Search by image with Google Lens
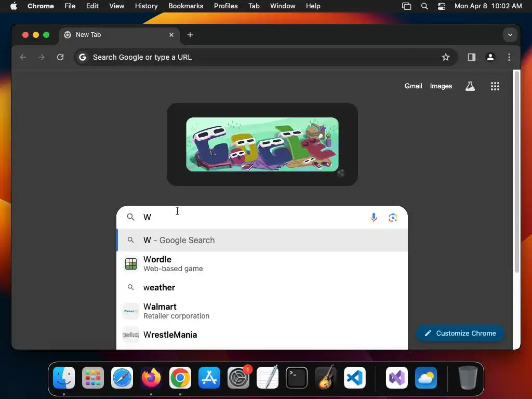The width and height of the screenshot is (532, 399). pos(393,217)
